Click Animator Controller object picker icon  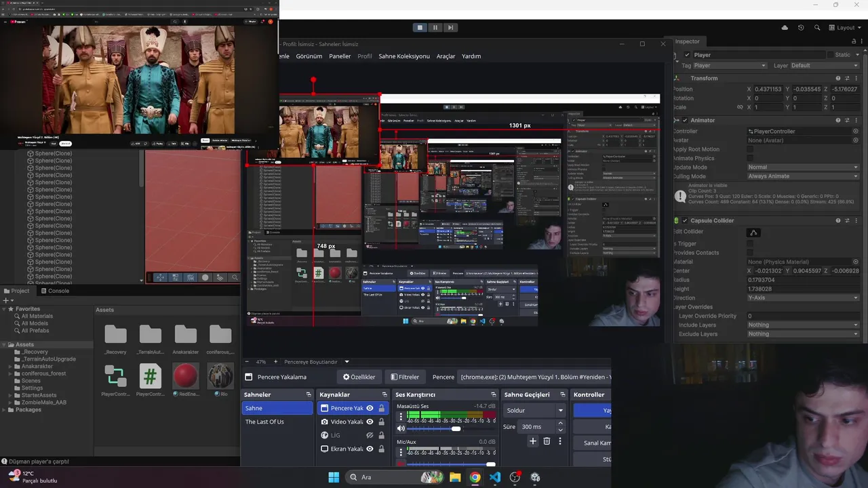(856, 131)
